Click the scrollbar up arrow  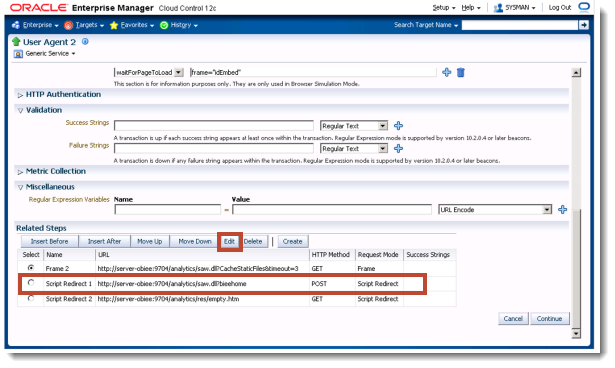click(x=576, y=73)
